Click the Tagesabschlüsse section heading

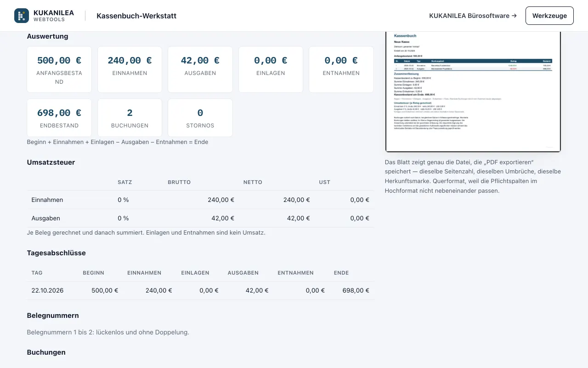[x=57, y=253]
